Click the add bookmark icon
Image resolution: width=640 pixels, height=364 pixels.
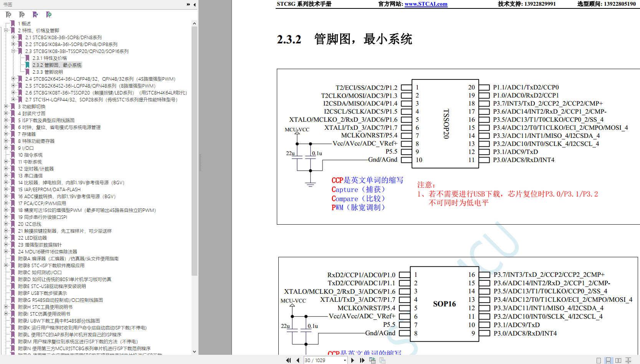[x=22, y=15]
